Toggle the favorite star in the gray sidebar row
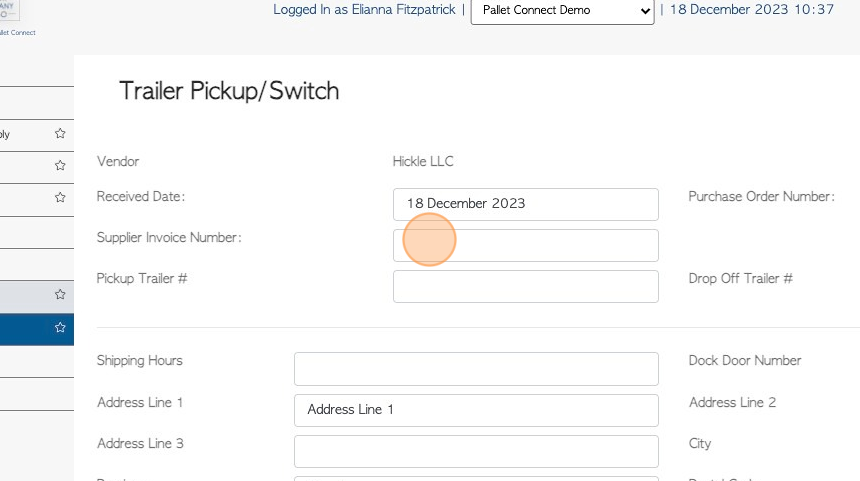The height and width of the screenshot is (481, 860). point(60,295)
